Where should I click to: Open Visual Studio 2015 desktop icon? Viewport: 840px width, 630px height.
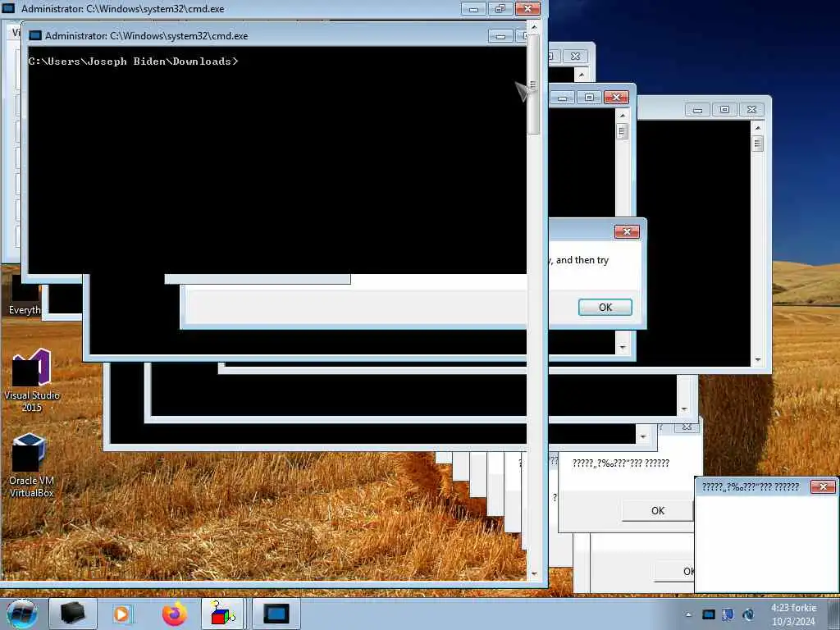tap(32, 381)
